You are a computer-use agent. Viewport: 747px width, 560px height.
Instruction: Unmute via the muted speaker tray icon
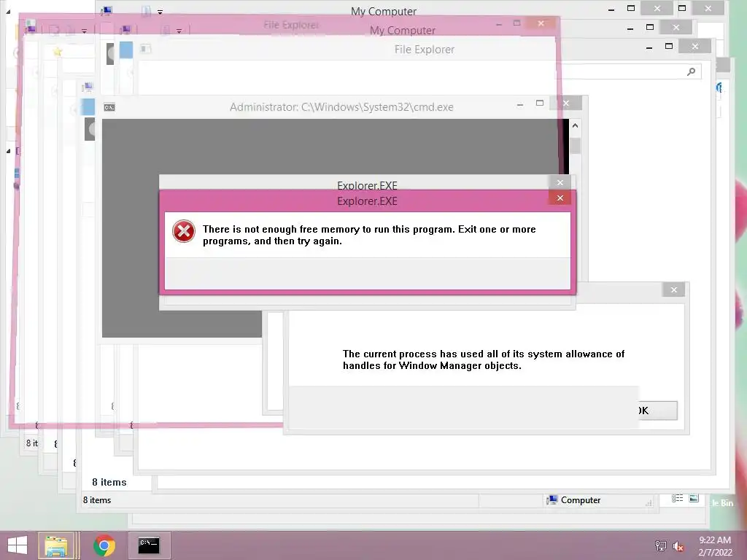pyautogui.click(x=678, y=546)
